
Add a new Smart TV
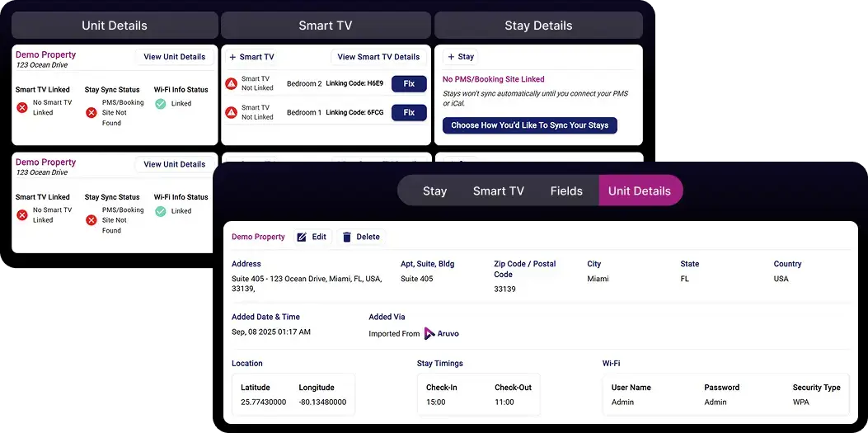251,57
